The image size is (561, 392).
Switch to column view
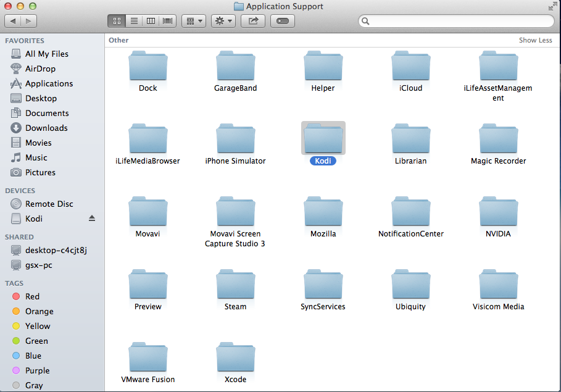pyautogui.click(x=151, y=20)
